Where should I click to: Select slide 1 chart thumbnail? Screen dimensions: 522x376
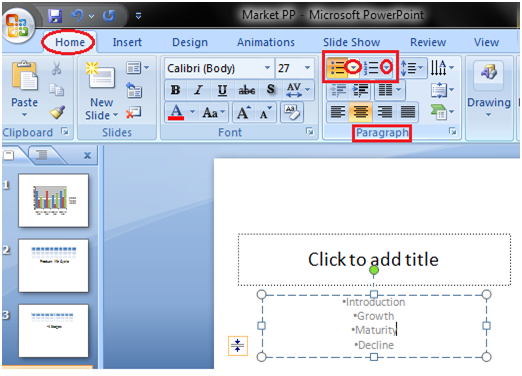pyautogui.click(x=54, y=200)
